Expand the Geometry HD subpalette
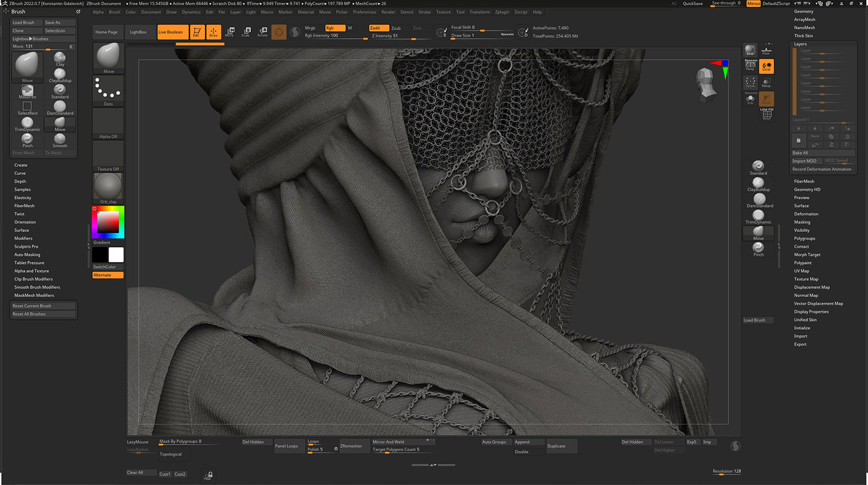Viewport: 868px width, 485px height. point(807,189)
